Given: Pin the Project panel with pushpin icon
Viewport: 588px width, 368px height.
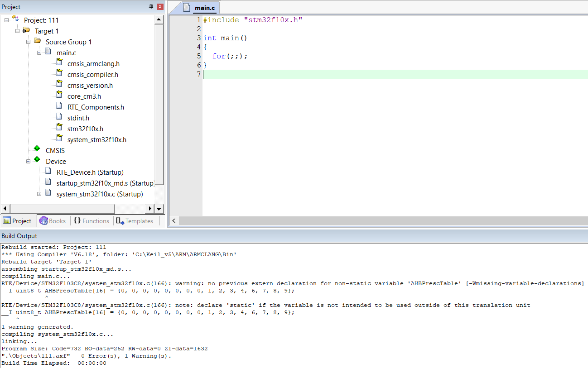Looking at the screenshot, I should click(x=151, y=7).
